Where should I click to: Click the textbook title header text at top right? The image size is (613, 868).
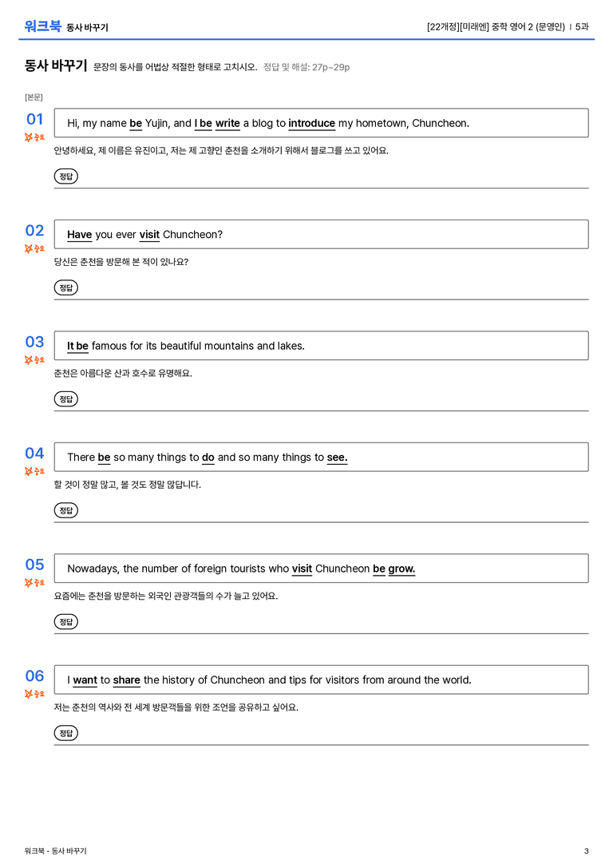click(x=508, y=26)
